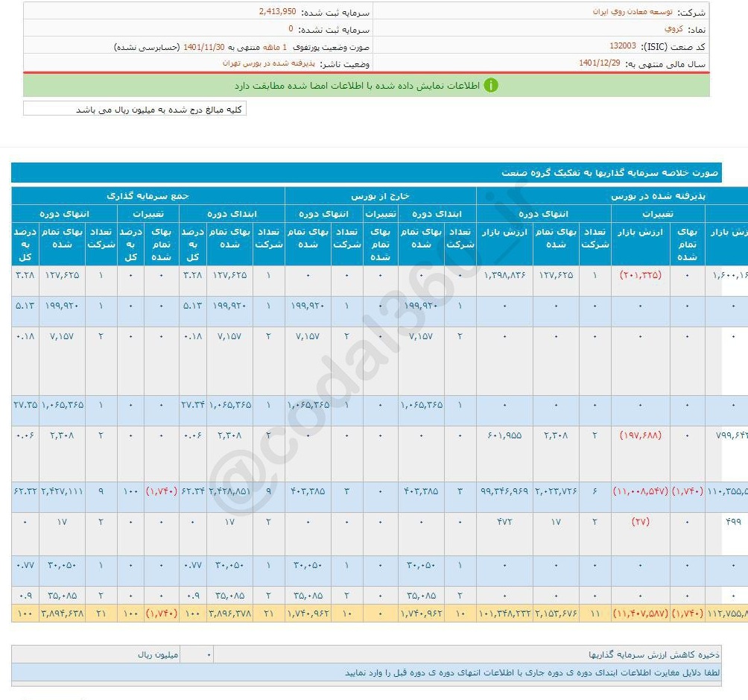Click the جمع سرمایه گذاری column group header

pyautogui.click(x=148, y=195)
